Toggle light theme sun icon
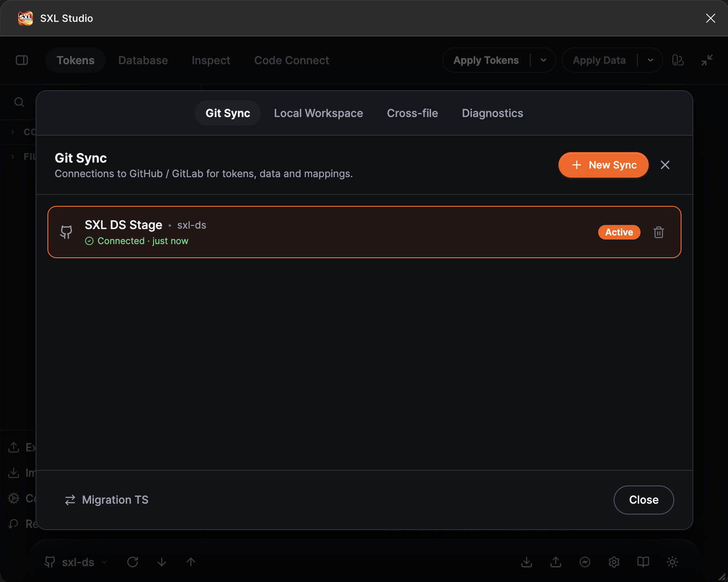Screen dimensions: 728x582 click(x=672, y=562)
